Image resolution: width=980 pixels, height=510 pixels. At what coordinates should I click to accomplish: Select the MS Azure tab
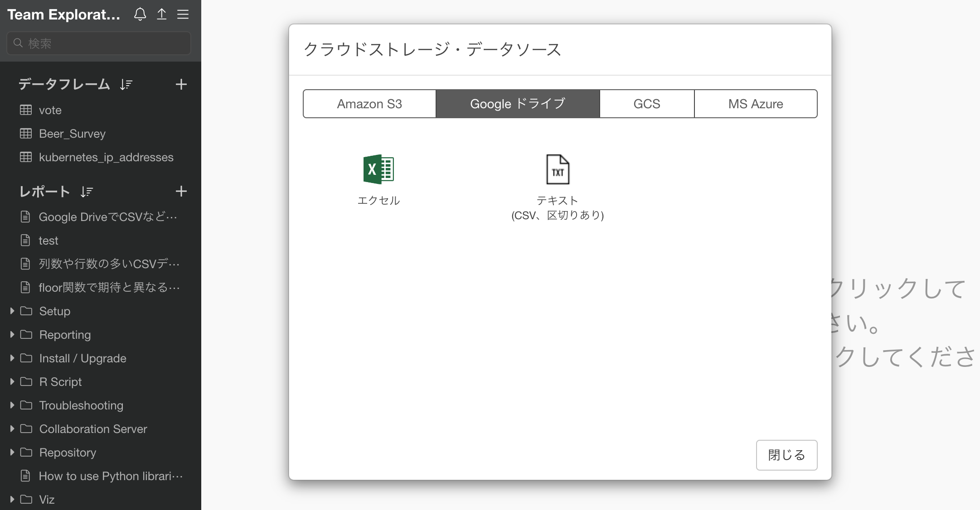(x=755, y=104)
